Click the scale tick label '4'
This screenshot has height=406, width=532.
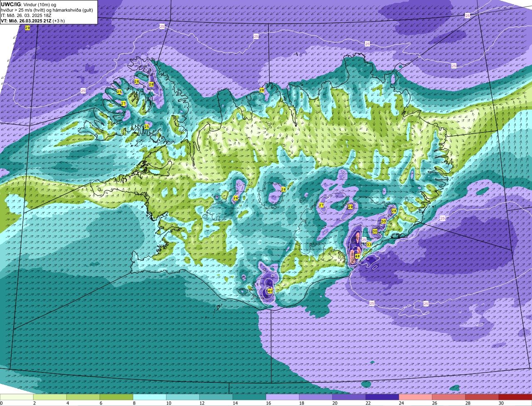tap(68, 403)
